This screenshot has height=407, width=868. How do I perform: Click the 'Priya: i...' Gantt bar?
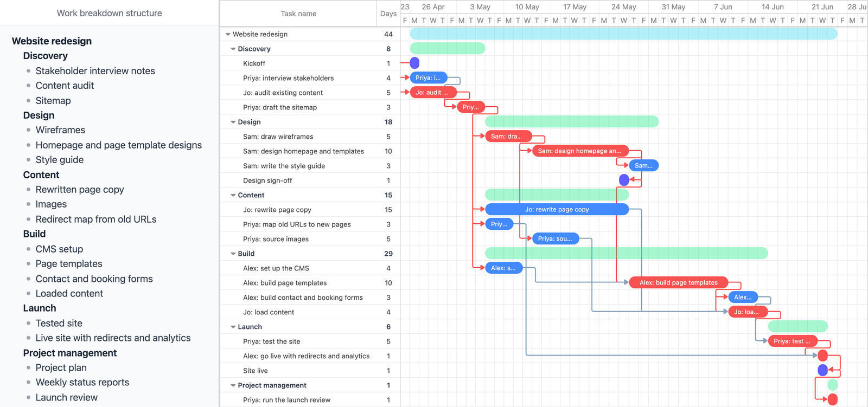coord(429,78)
